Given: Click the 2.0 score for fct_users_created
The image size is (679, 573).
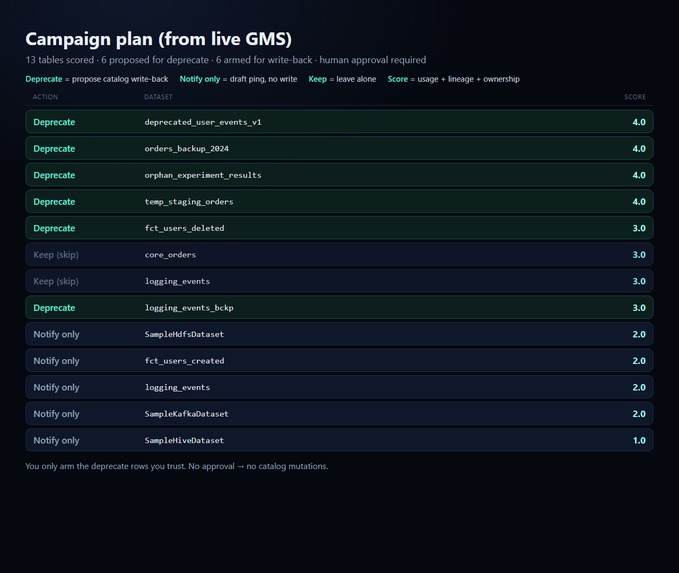Looking at the screenshot, I should [639, 361].
